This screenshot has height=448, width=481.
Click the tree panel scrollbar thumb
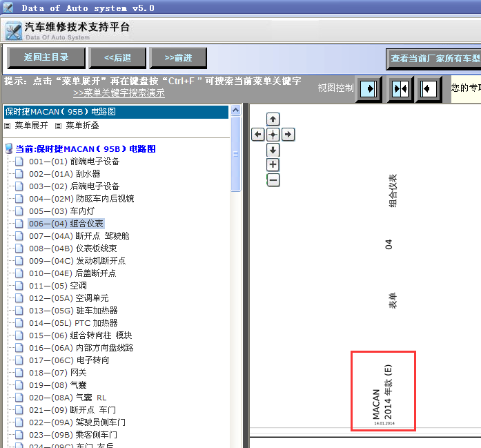pos(235,154)
